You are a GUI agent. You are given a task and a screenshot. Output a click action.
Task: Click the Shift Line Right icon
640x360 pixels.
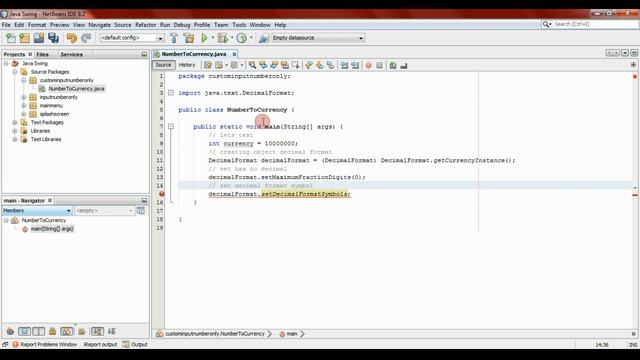point(355,65)
